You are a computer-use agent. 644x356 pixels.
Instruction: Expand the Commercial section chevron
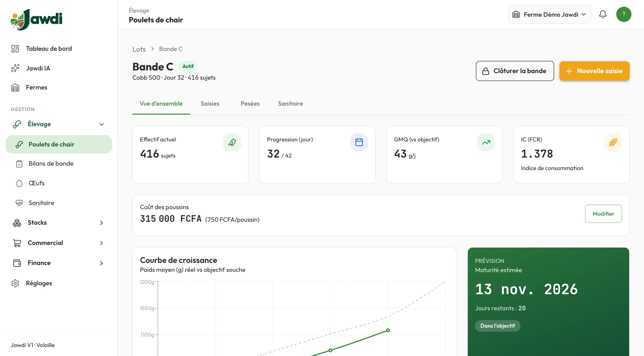click(101, 243)
